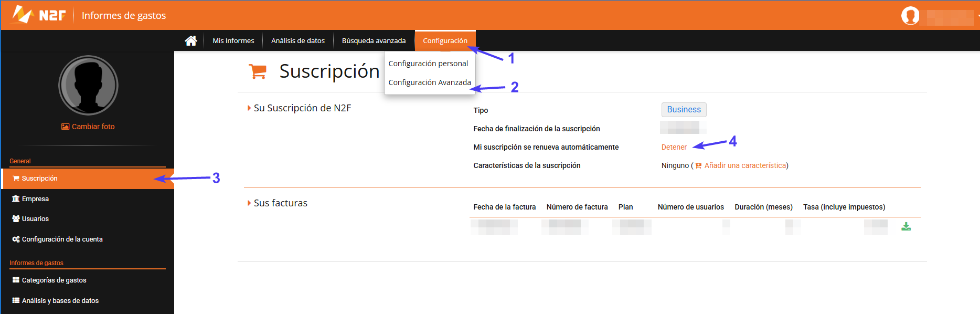980x314 pixels.
Task: Click the Plan column header
Action: pos(625,207)
